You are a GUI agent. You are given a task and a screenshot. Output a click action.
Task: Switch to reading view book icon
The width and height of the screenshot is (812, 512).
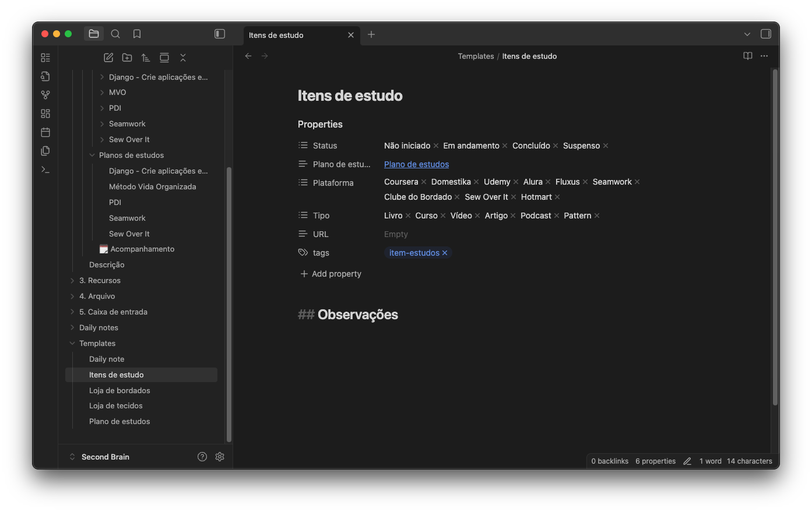748,56
